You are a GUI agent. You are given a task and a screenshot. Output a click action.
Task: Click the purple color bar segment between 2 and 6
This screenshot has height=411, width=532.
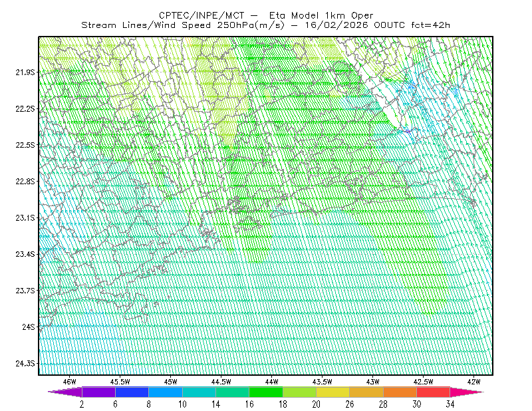98,392
